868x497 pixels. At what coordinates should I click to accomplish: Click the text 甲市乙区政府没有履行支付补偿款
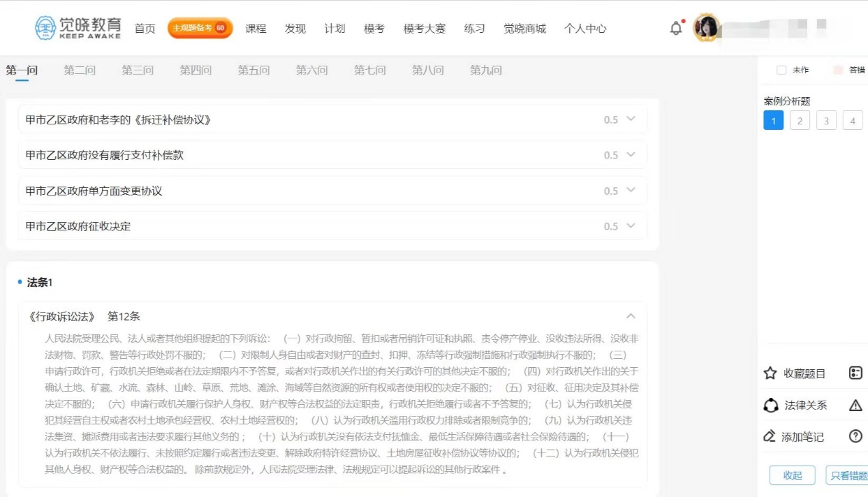click(x=105, y=155)
